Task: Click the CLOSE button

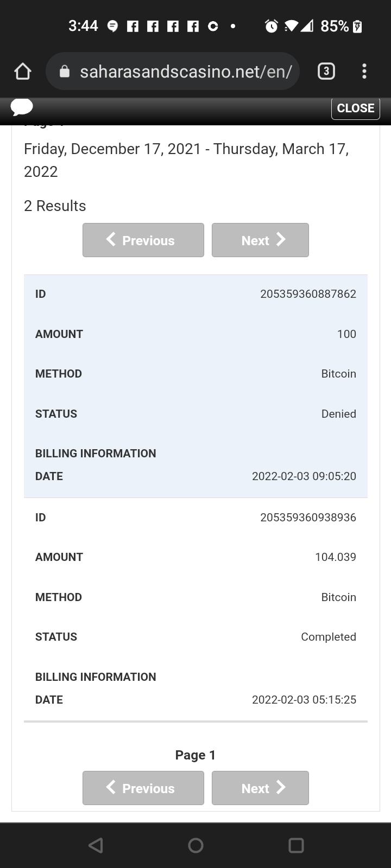Action: tap(355, 108)
